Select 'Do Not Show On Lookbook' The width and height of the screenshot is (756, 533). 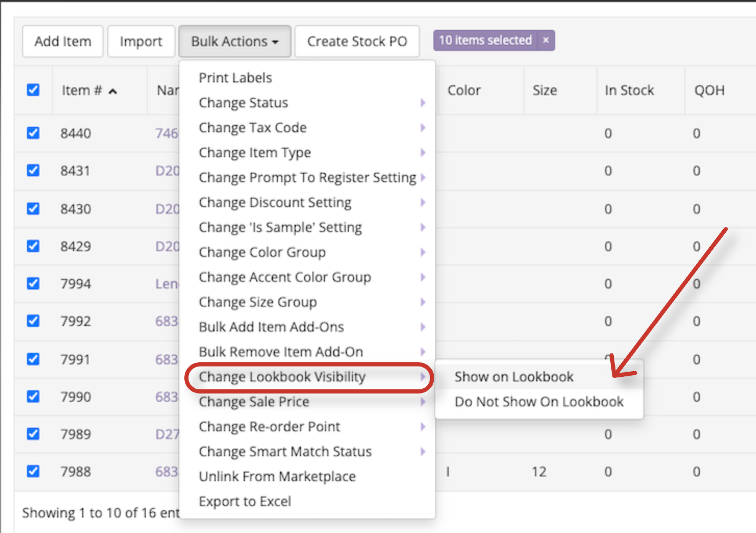coord(539,401)
